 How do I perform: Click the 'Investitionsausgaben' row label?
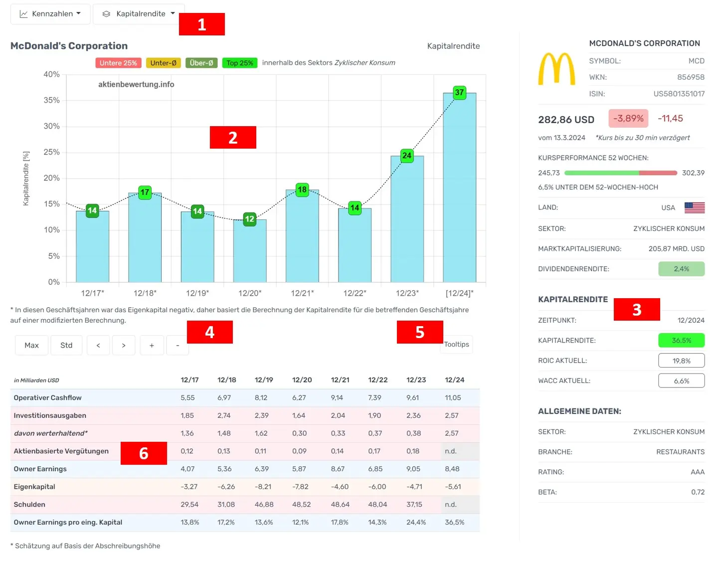(x=50, y=415)
